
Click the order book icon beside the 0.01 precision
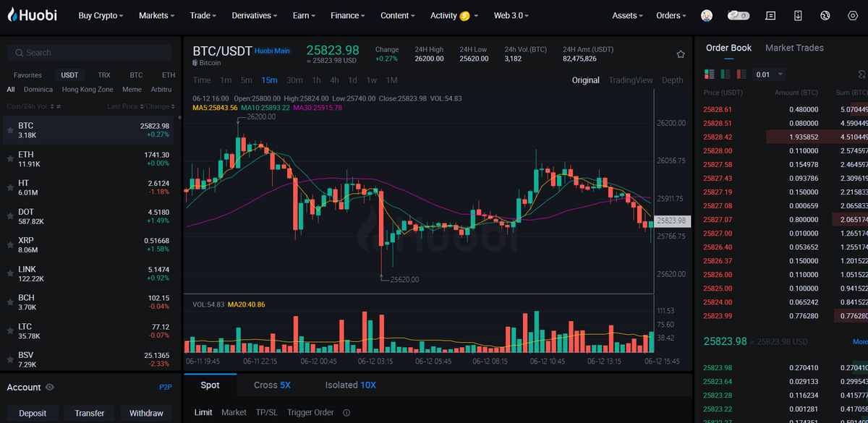861,74
